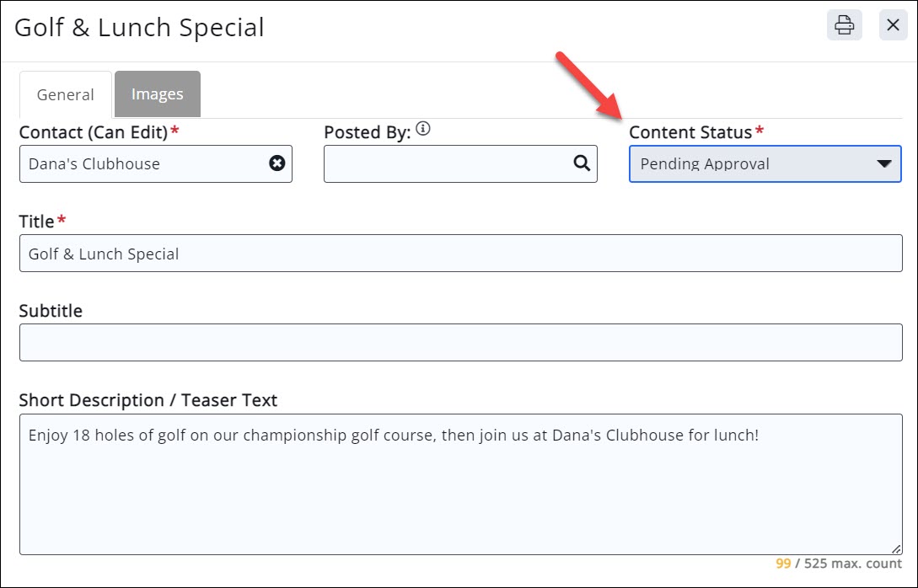The width and height of the screenshot is (918, 588).
Task: Click into the Contact field text
Action: click(x=135, y=163)
